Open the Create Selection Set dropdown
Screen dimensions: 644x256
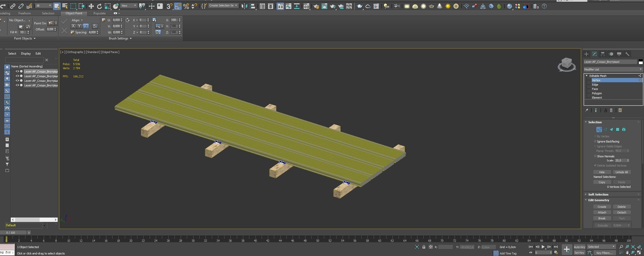click(223, 5)
